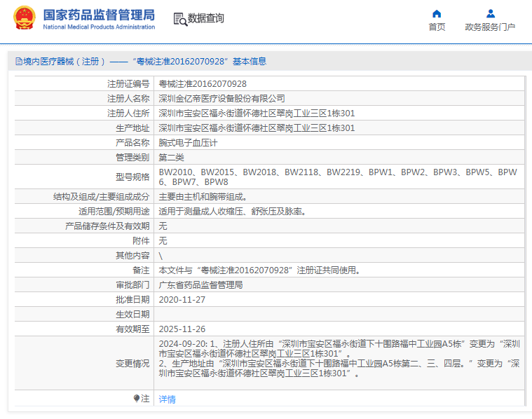Click the national emblem logo
The height and width of the screenshot is (419, 532).
24,18
